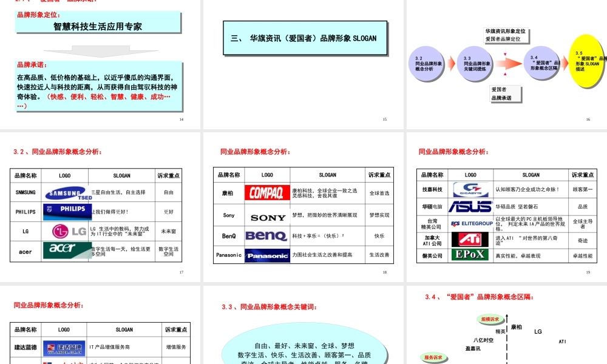The width and height of the screenshot is (607, 364).
Task: Select the slide titled 3.3、同业品牌形象概念关键词
Action: tap(303, 325)
